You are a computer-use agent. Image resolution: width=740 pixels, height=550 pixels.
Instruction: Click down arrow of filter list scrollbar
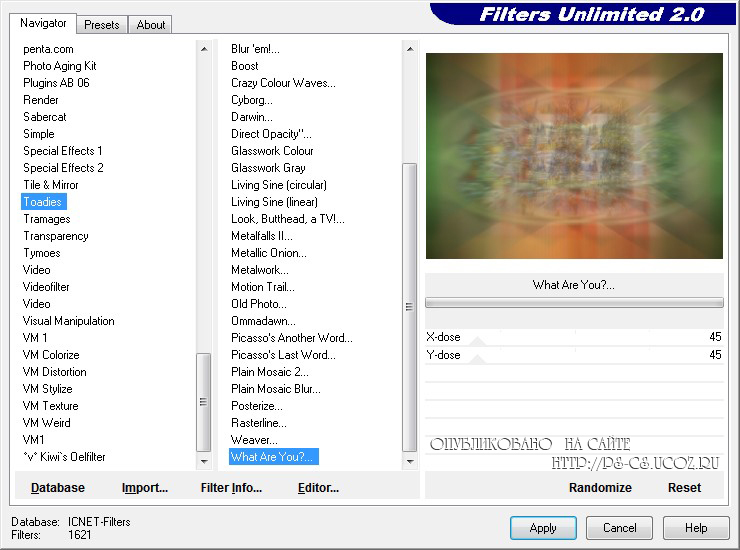(410, 461)
